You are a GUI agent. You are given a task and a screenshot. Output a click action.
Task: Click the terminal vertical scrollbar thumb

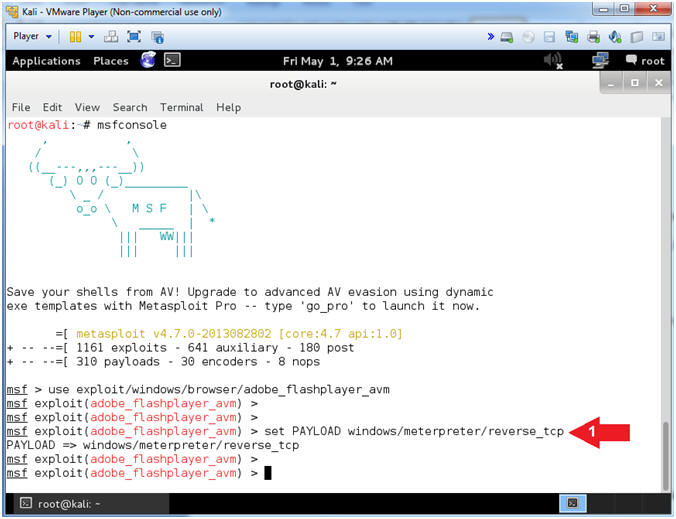[x=666, y=455]
